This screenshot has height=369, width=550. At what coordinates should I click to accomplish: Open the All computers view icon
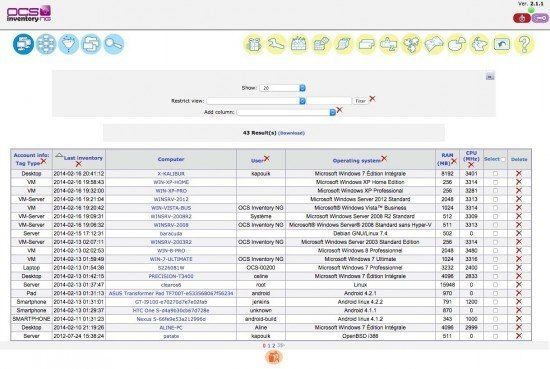tap(24, 44)
